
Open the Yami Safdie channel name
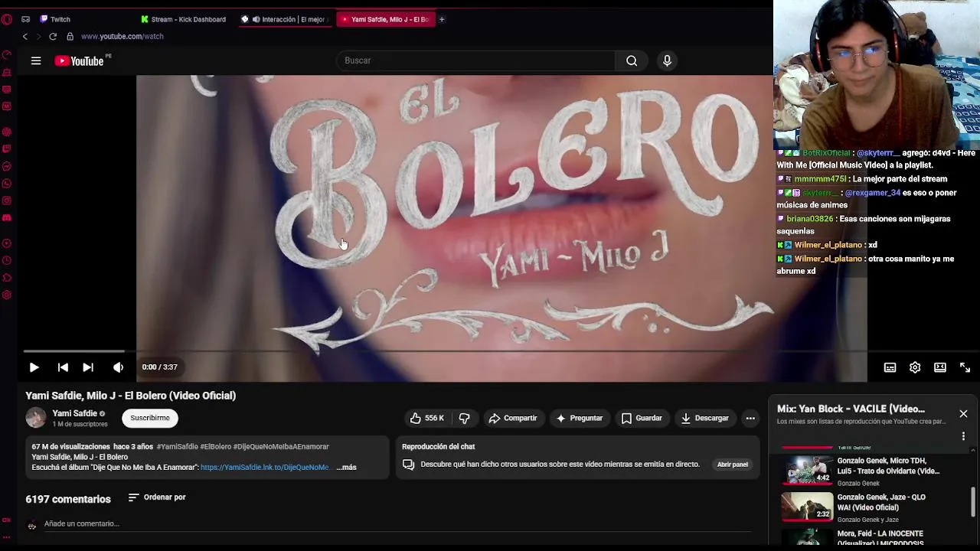pos(74,413)
